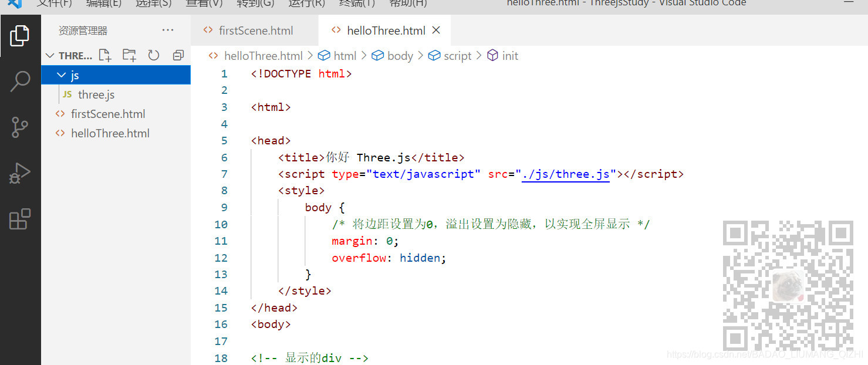Open the Search view in the activity bar
The height and width of the screenshot is (365, 868).
point(20,82)
